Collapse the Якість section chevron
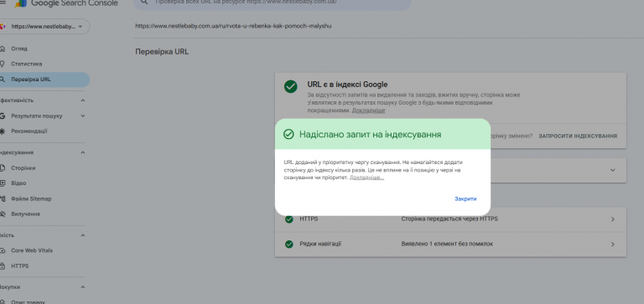 tap(82, 235)
